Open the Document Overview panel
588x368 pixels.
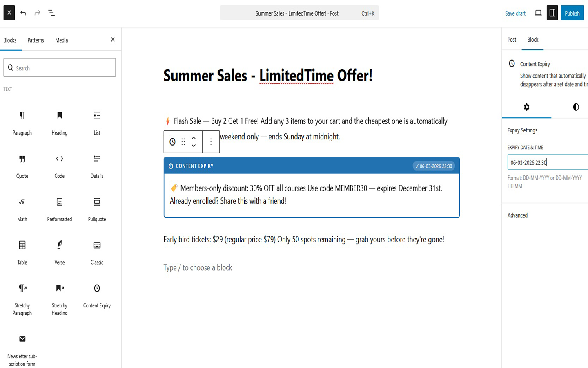pyautogui.click(x=51, y=13)
